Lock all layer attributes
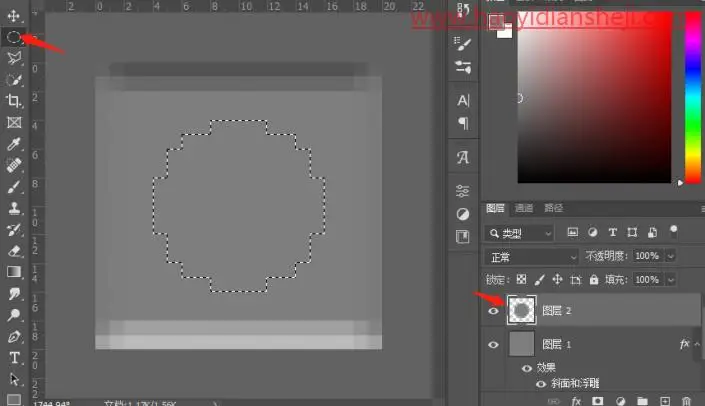 [594, 279]
